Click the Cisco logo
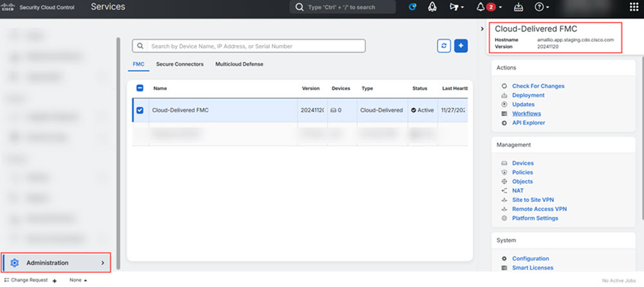The height and width of the screenshot is (287, 644). pyautogui.click(x=8, y=7)
